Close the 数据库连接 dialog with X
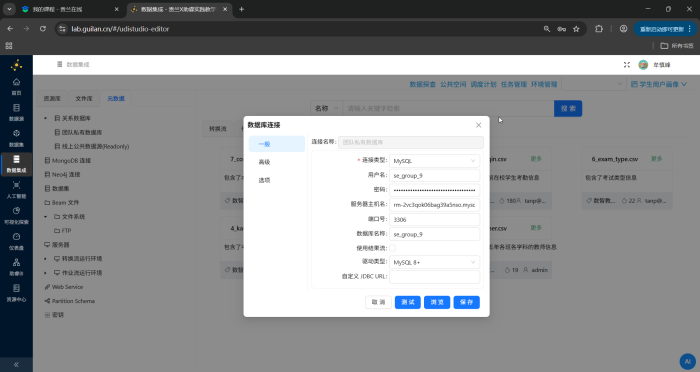The height and width of the screenshot is (372, 700). [478, 125]
